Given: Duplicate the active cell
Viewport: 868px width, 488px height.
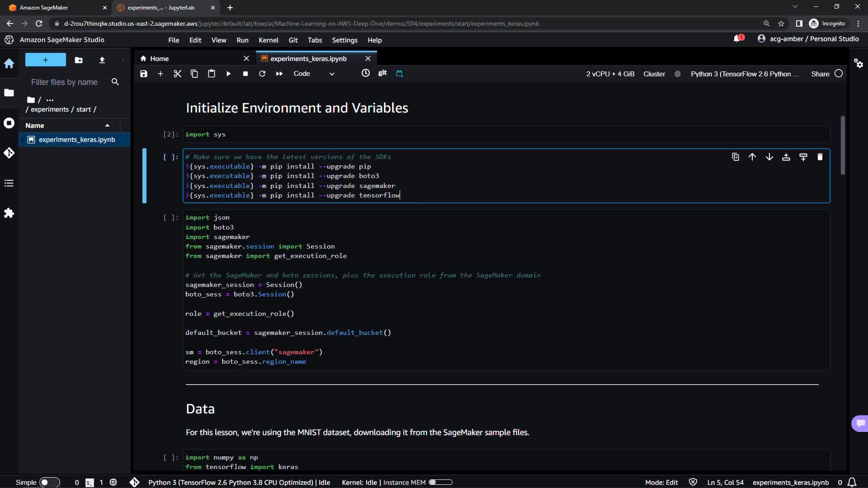Looking at the screenshot, I should pos(736,157).
